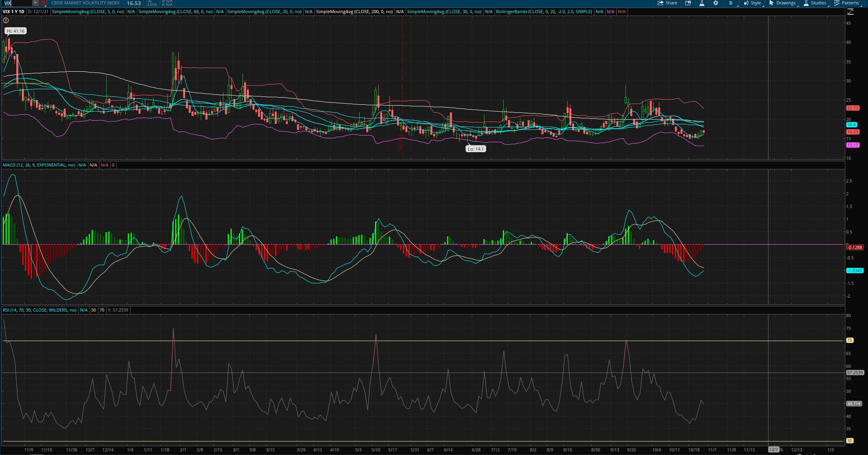This screenshot has height=455, width=868.
Task: Click the price axis scale icon
Action: [850, 12]
